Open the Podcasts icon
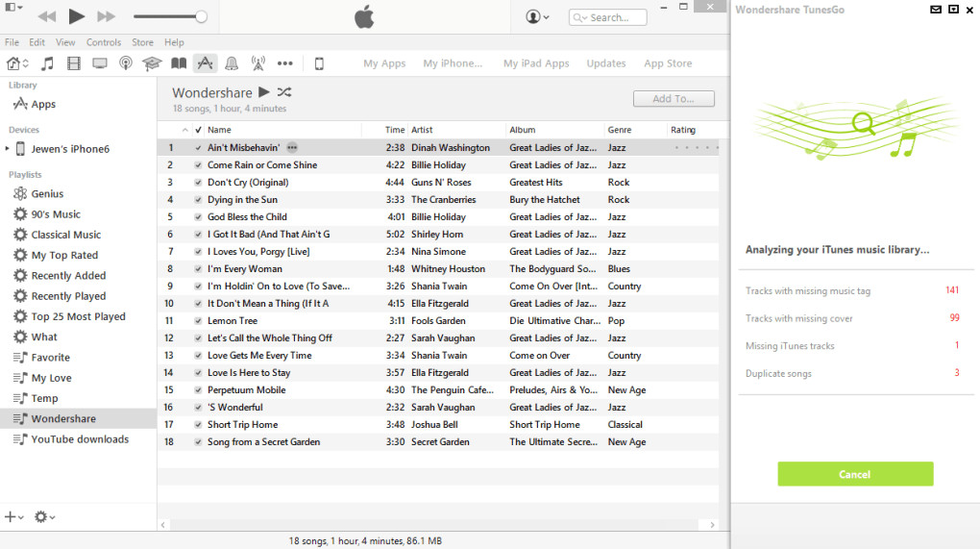Viewport: 980px width, 549px height. click(x=126, y=63)
